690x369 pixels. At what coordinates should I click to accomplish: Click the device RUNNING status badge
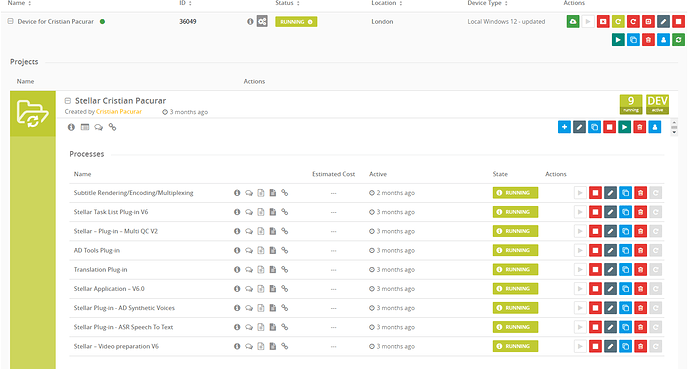296,22
